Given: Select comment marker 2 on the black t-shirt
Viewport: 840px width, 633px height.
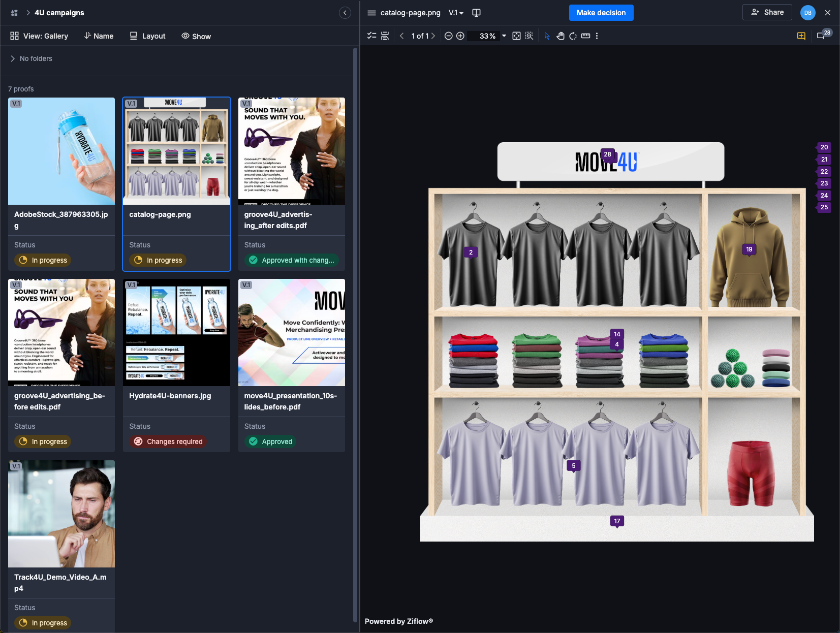Looking at the screenshot, I should (x=471, y=252).
